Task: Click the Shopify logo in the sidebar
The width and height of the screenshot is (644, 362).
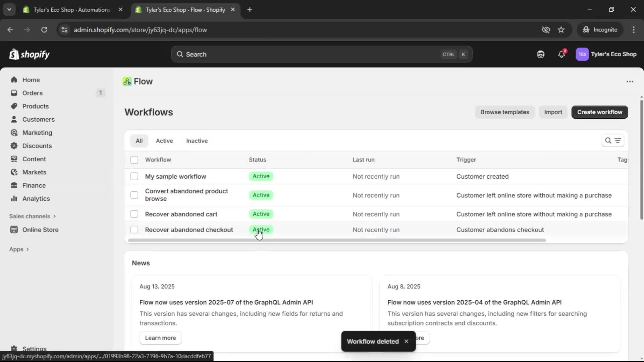Action: [x=30, y=54]
